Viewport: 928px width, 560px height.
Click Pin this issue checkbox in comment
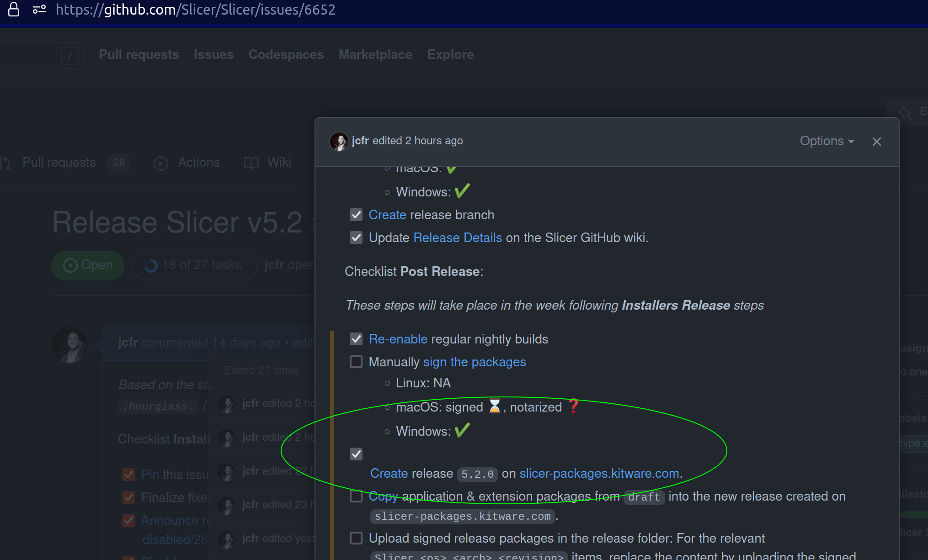point(128,475)
